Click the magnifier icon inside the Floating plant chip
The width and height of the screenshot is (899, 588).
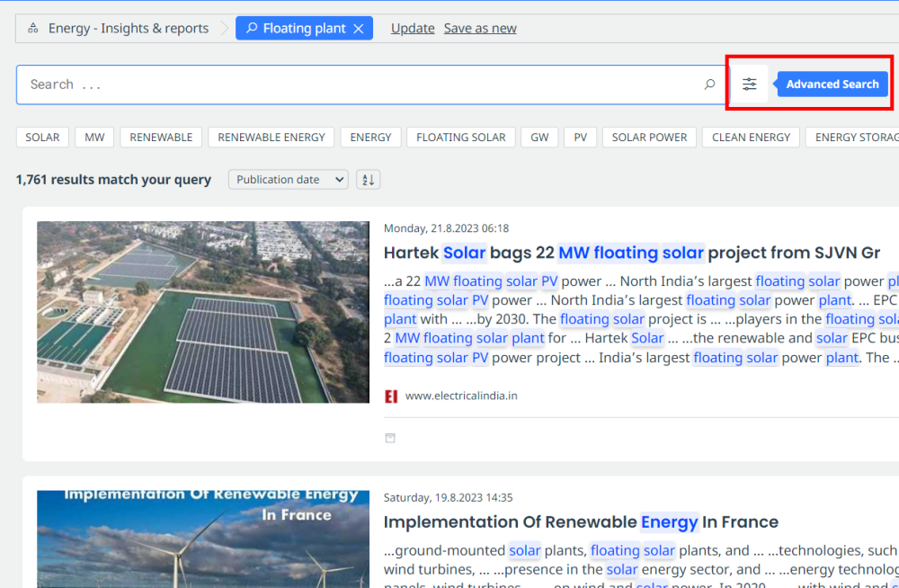tap(253, 28)
